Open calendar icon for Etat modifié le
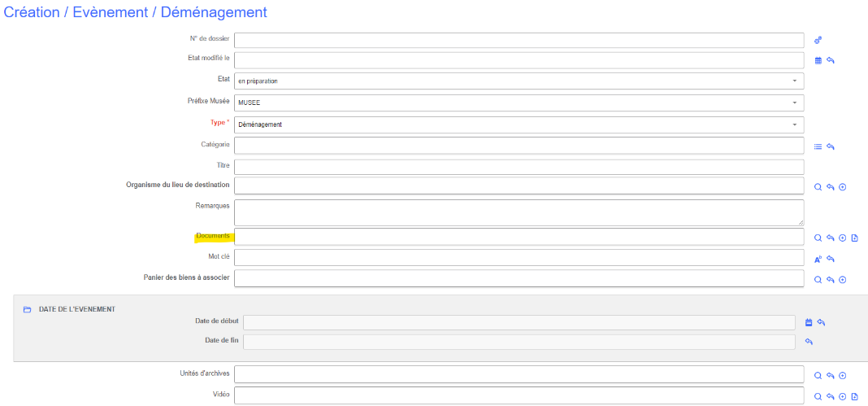Viewport: 868px width, 406px height. [x=818, y=60]
